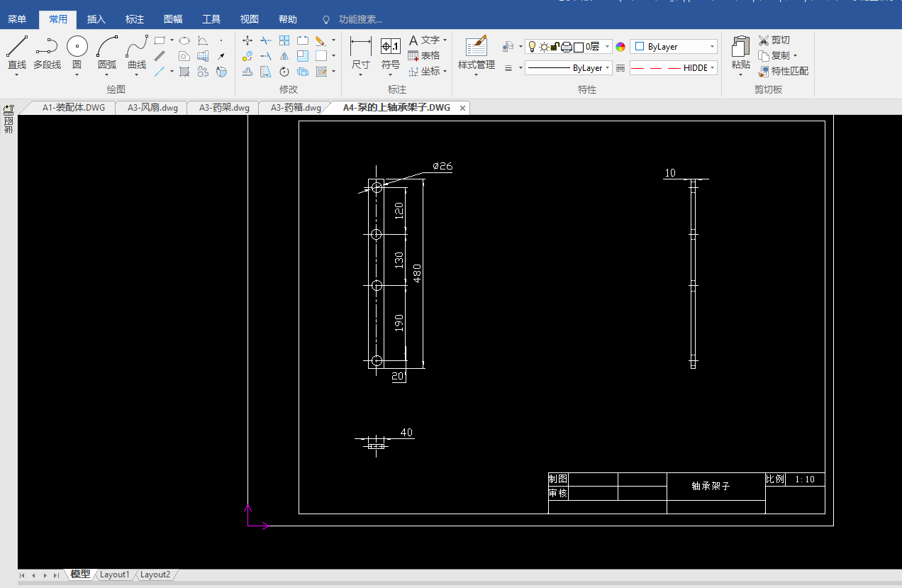Open the 菜单 menu
This screenshot has height=588, width=902.
(x=17, y=20)
